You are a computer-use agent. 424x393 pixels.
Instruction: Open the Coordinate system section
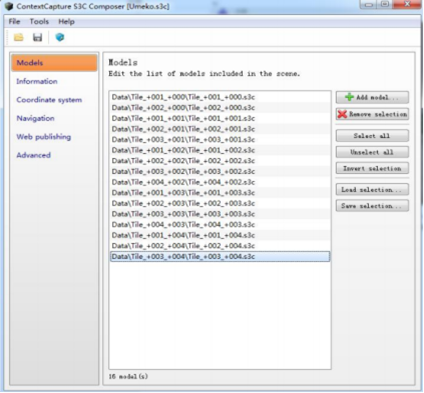(49, 100)
